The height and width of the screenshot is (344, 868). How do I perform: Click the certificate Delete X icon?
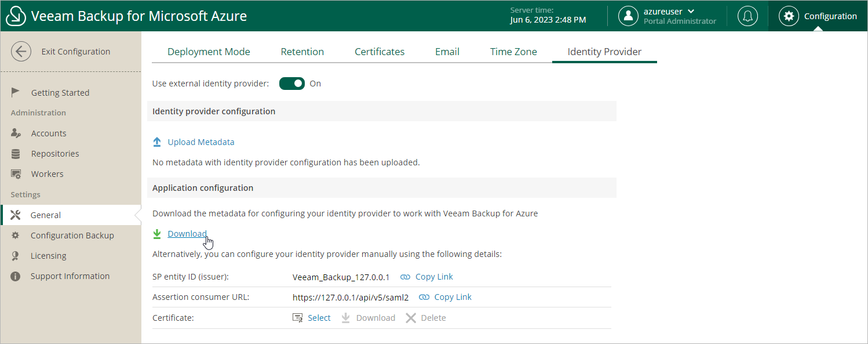tap(411, 318)
